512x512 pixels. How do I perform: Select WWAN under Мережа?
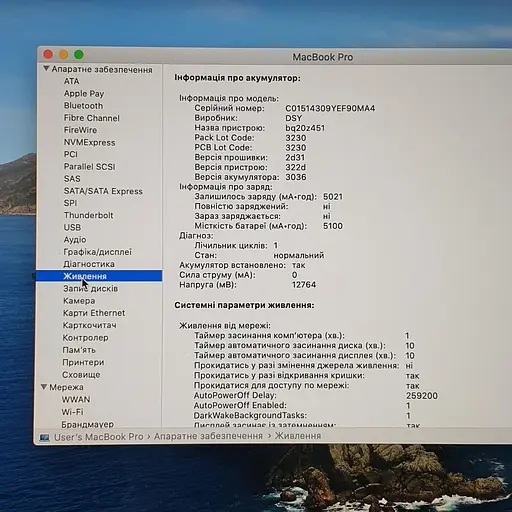(76, 399)
